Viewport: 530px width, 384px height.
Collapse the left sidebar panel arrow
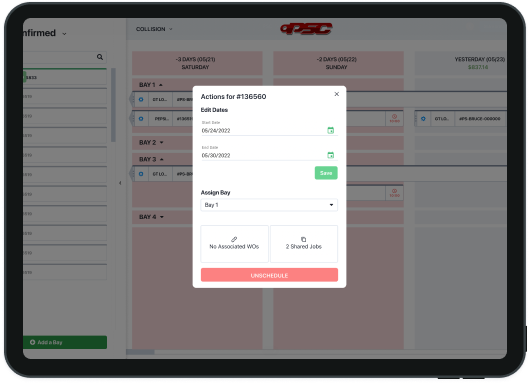(120, 183)
